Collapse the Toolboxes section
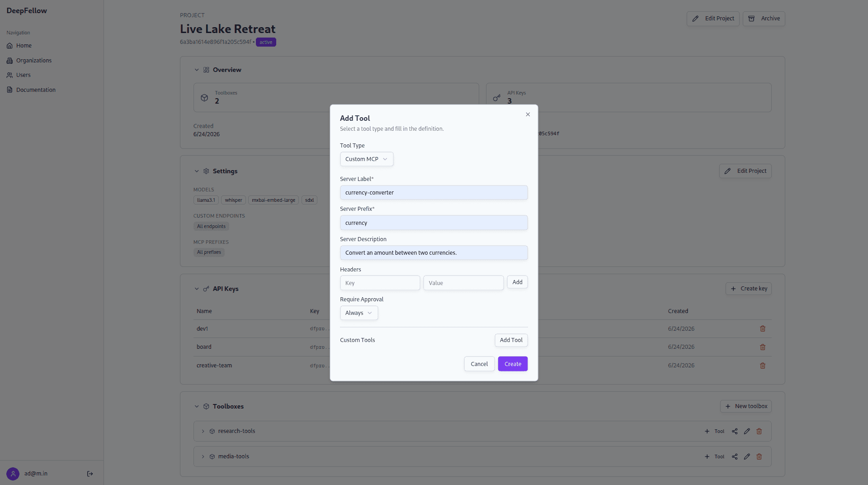The width and height of the screenshot is (868, 485). [x=197, y=407]
